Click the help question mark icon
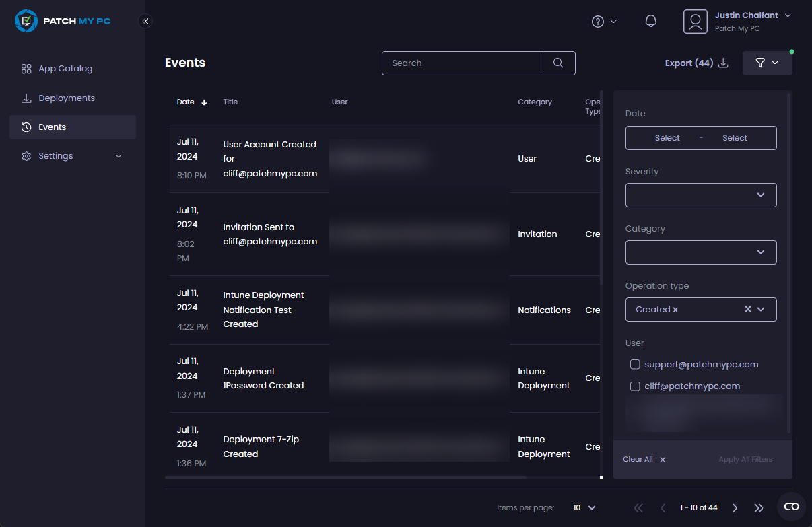This screenshot has height=527, width=812. point(597,21)
